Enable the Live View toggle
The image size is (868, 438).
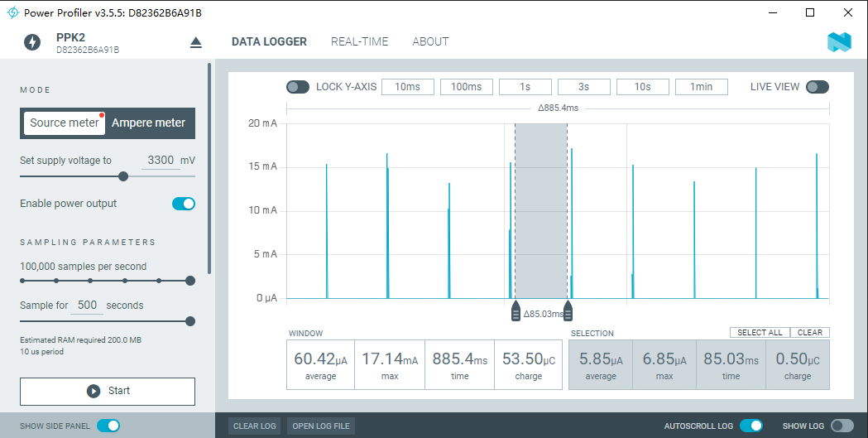click(818, 87)
